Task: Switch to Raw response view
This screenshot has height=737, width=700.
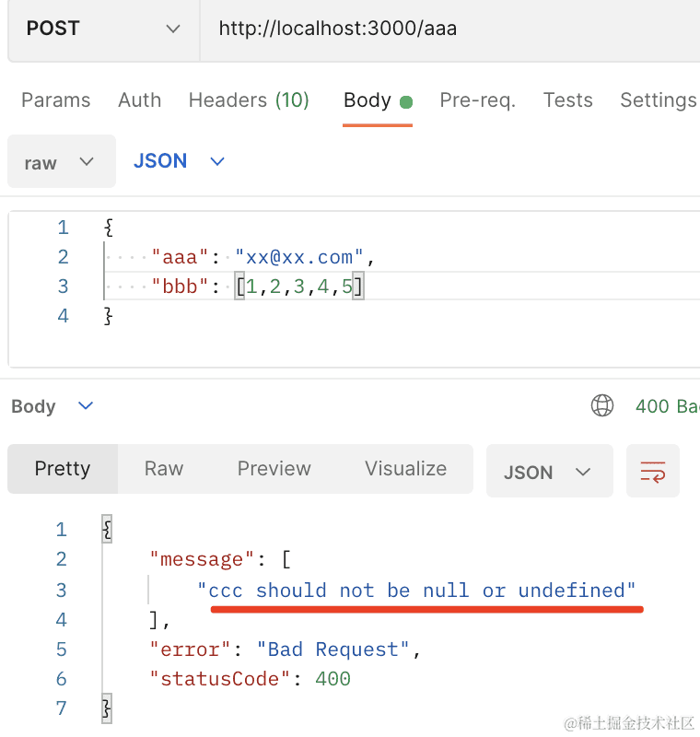Action: coord(164,469)
